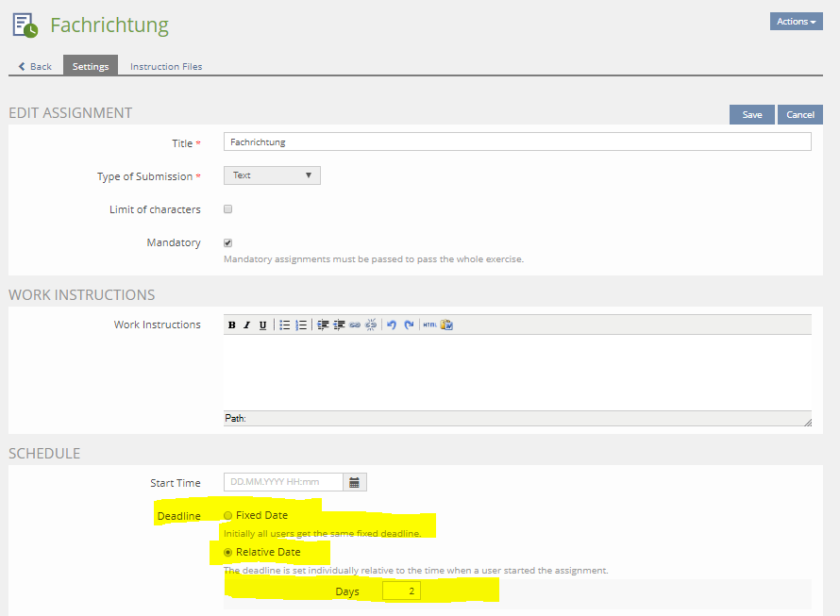The image size is (840, 616).
Task: Choose the Relative Date radio button
Action: click(228, 552)
